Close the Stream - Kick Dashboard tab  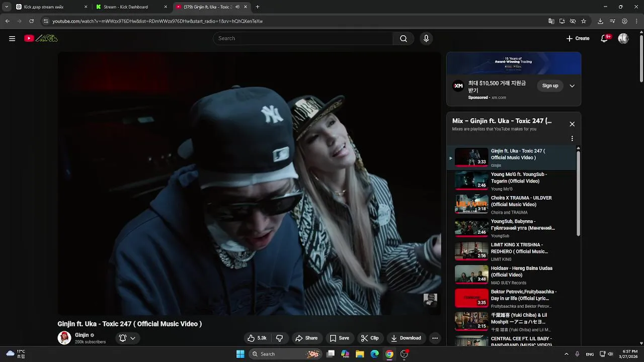pyautogui.click(x=166, y=7)
